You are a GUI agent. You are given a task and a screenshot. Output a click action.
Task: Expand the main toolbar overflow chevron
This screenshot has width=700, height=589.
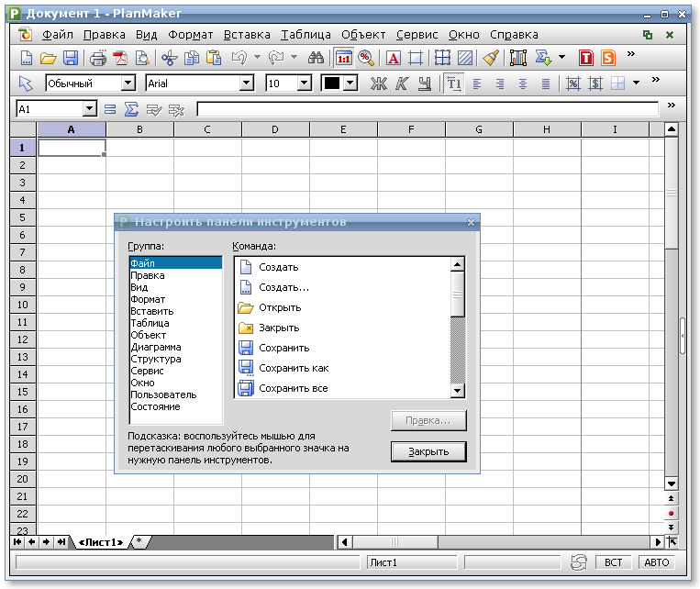(x=631, y=54)
